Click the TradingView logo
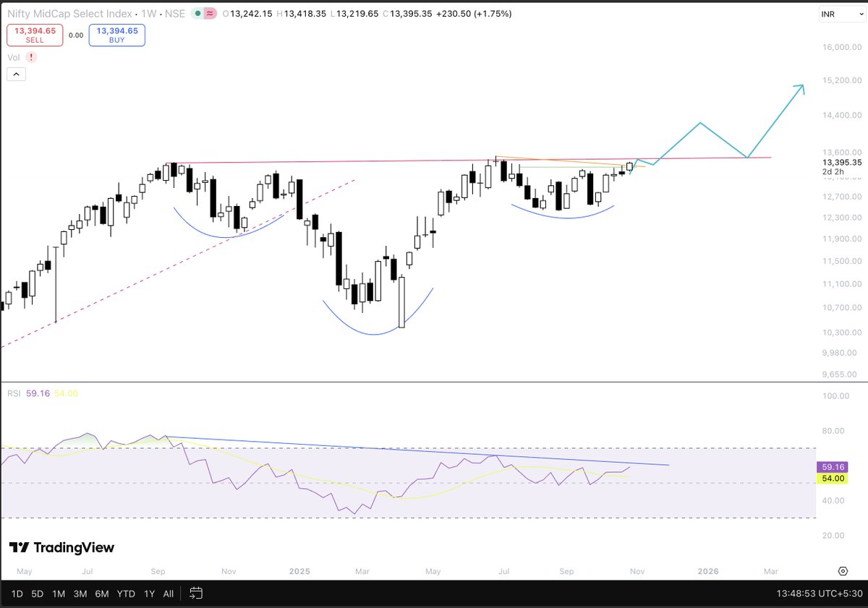 tap(61, 547)
